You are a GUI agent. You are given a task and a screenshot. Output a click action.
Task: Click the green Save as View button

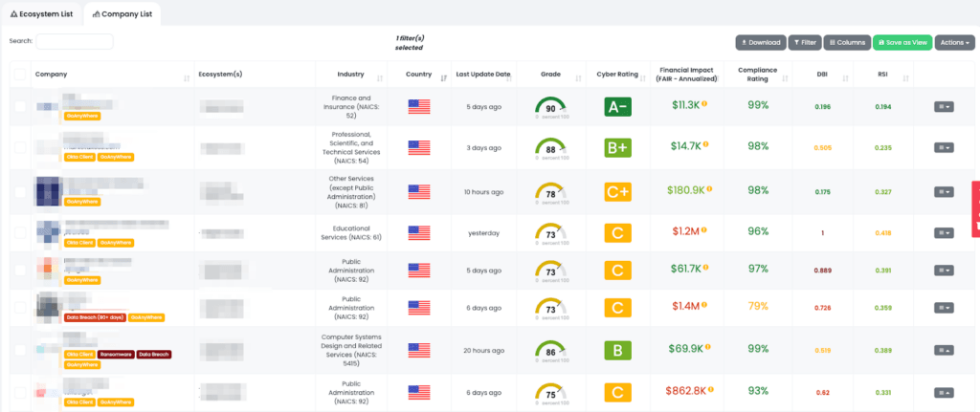[902, 42]
